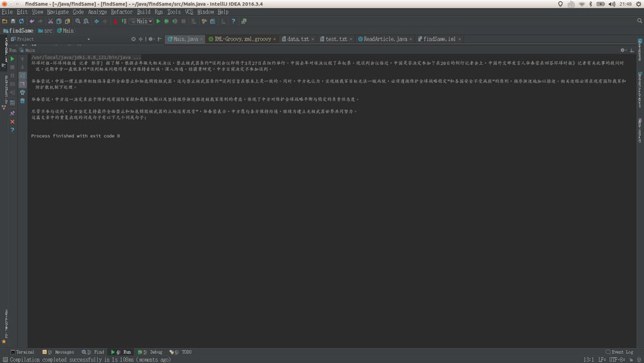Open the Terminal tool window
Image resolution: width=644 pixels, height=363 pixels.
(23, 352)
